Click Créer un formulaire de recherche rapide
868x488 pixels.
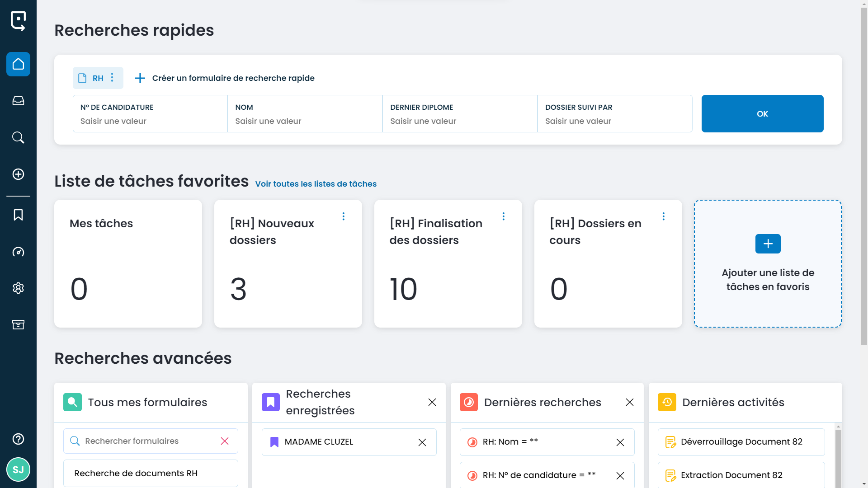pyautogui.click(x=225, y=78)
